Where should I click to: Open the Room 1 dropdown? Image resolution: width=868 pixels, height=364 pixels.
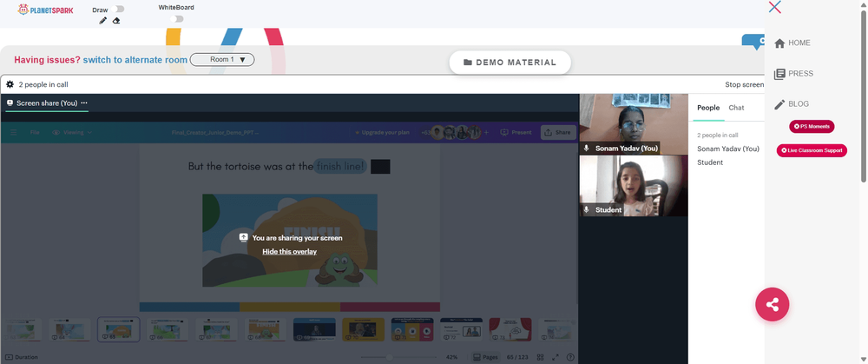(x=222, y=59)
